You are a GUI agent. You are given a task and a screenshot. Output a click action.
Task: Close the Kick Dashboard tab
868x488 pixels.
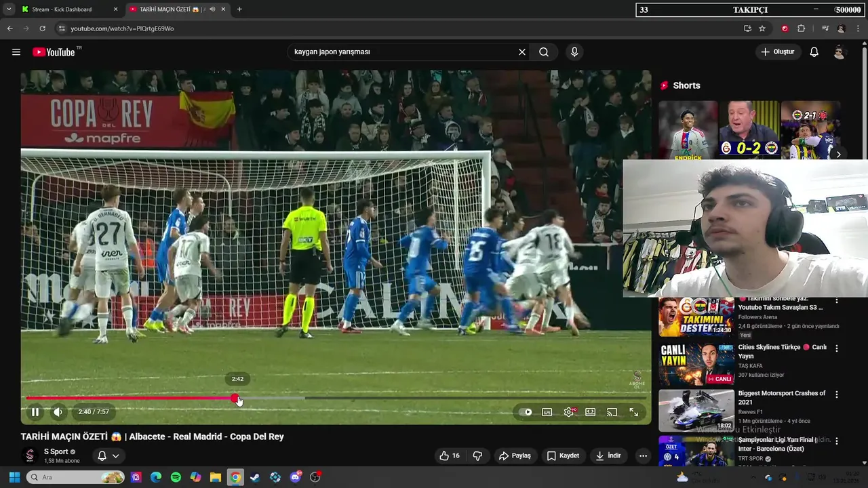(115, 9)
